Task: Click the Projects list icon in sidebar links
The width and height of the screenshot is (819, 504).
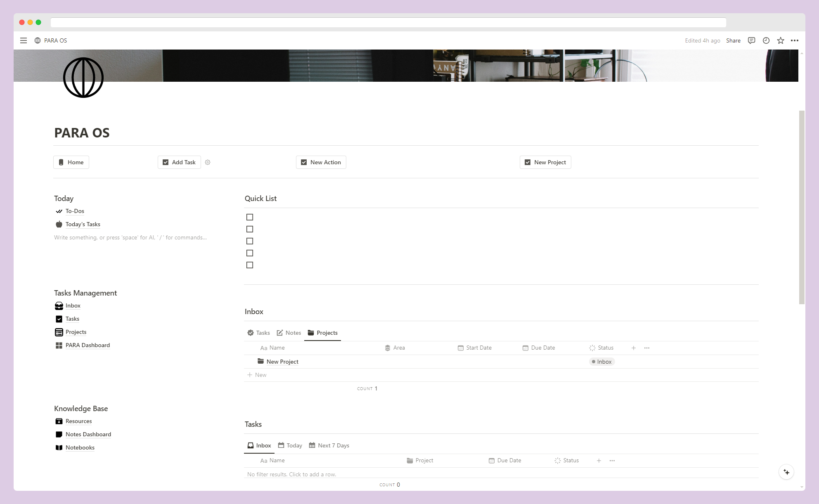Action: (59, 332)
